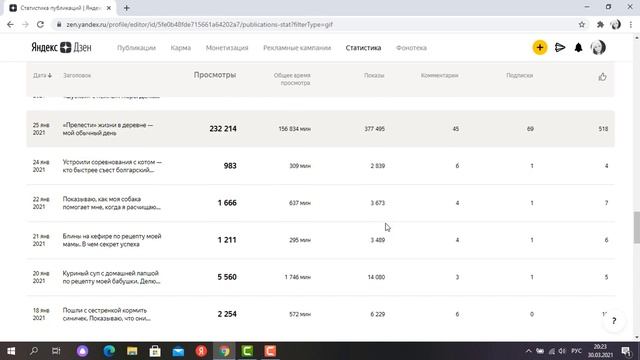The height and width of the screenshot is (360, 640).
Task: Open browser extensions puzzle icon
Action: pyautogui.click(x=600, y=24)
